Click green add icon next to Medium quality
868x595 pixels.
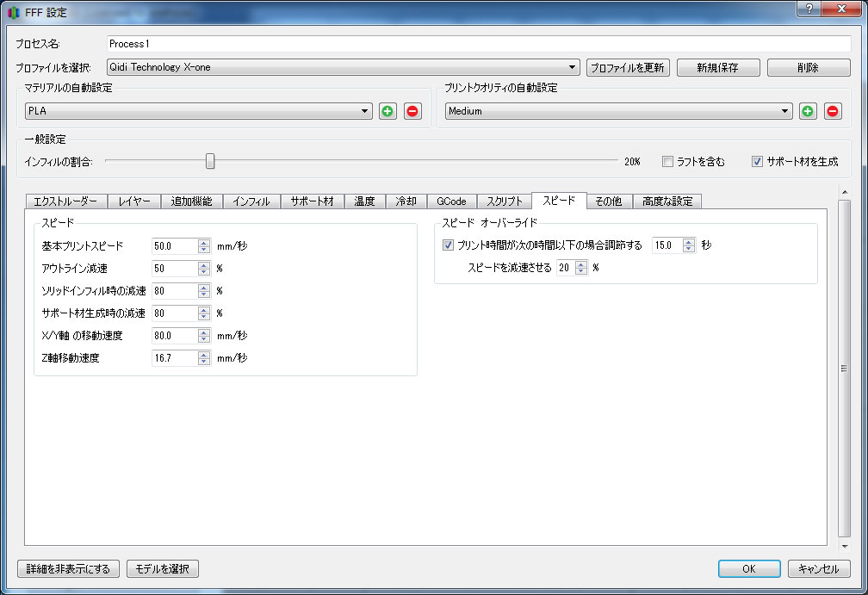(x=808, y=111)
